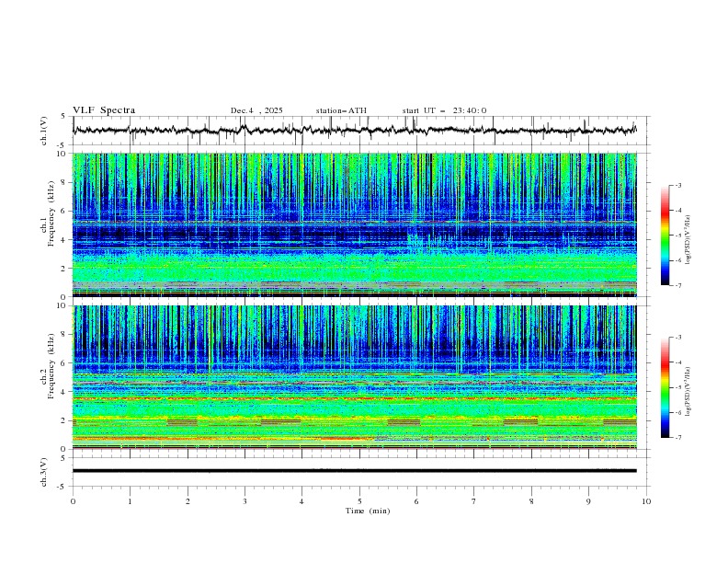Viewport: 728px width, 563px height.
Task: Click the ch.1 "Frequency (kHz)" axis label
Action: 51,212
